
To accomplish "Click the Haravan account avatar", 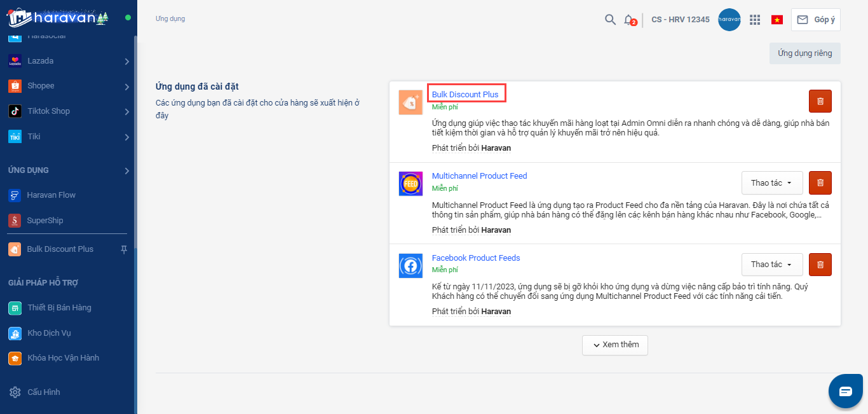I will (x=729, y=20).
